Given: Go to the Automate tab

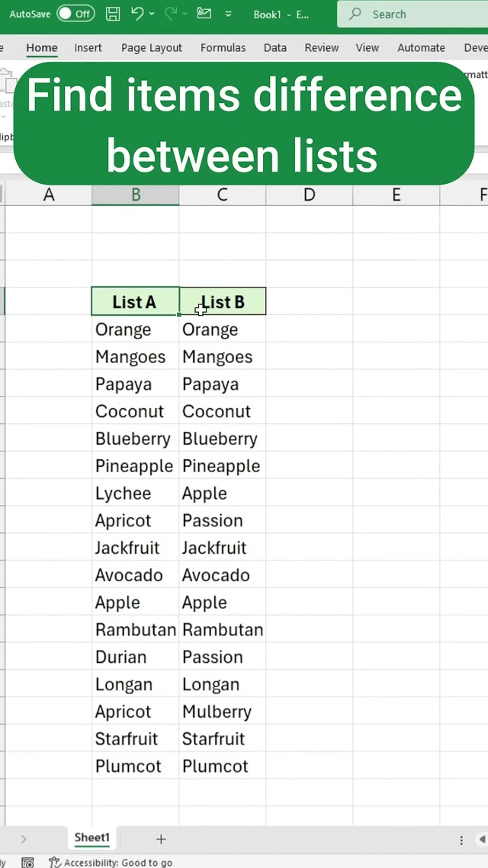Looking at the screenshot, I should (x=421, y=47).
